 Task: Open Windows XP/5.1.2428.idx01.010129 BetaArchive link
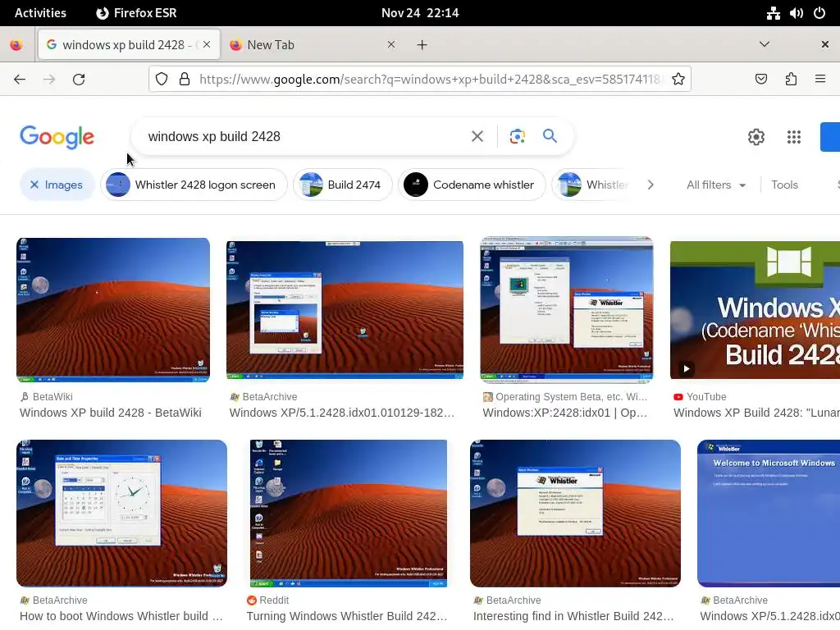tap(342, 413)
